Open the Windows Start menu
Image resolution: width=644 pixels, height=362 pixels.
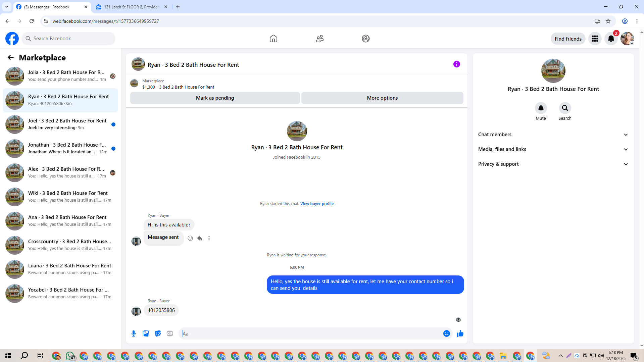8,356
